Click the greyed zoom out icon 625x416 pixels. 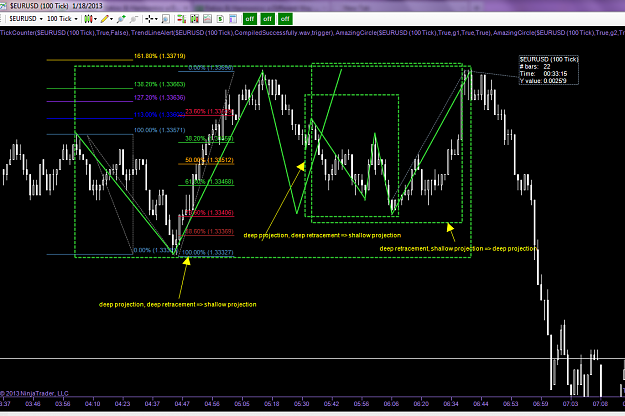(134, 19)
